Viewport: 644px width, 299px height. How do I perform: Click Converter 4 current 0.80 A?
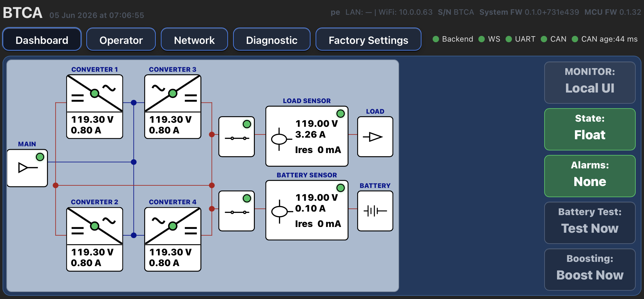coord(164,263)
